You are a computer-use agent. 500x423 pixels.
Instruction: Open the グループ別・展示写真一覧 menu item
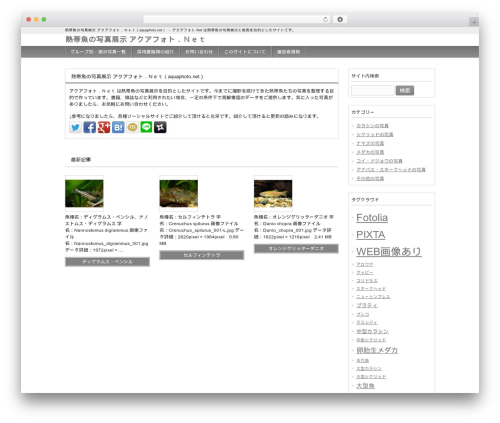pos(98,52)
